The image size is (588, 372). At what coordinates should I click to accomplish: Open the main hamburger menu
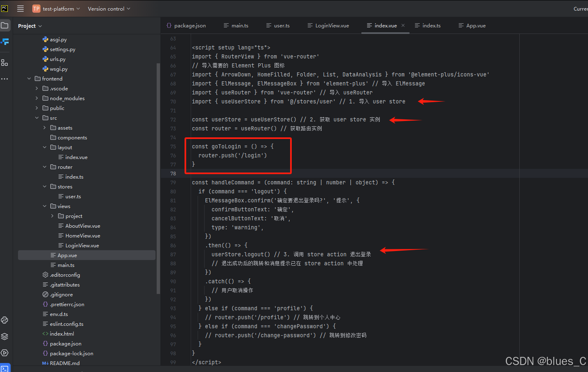coord(20,9)
